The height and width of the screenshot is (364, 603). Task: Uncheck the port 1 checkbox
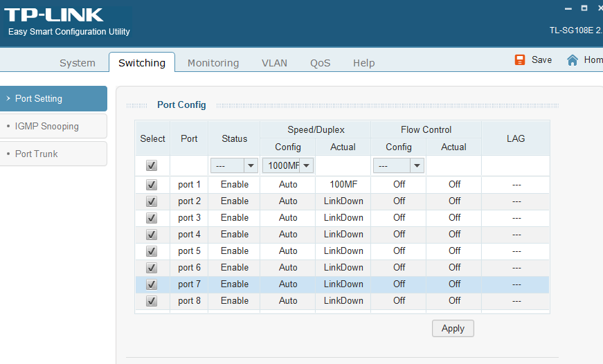point(152,185)
